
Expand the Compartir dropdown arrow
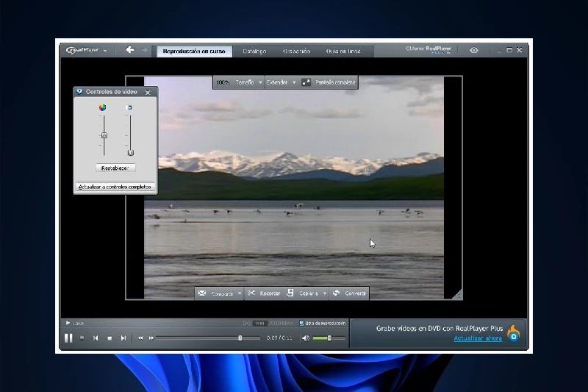click(x=240, y=293)
